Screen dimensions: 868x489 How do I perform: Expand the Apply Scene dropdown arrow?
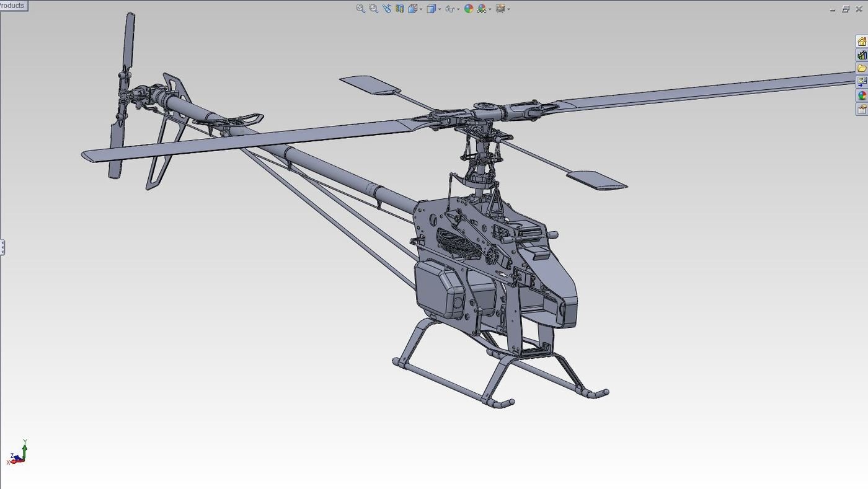[490, 9]
